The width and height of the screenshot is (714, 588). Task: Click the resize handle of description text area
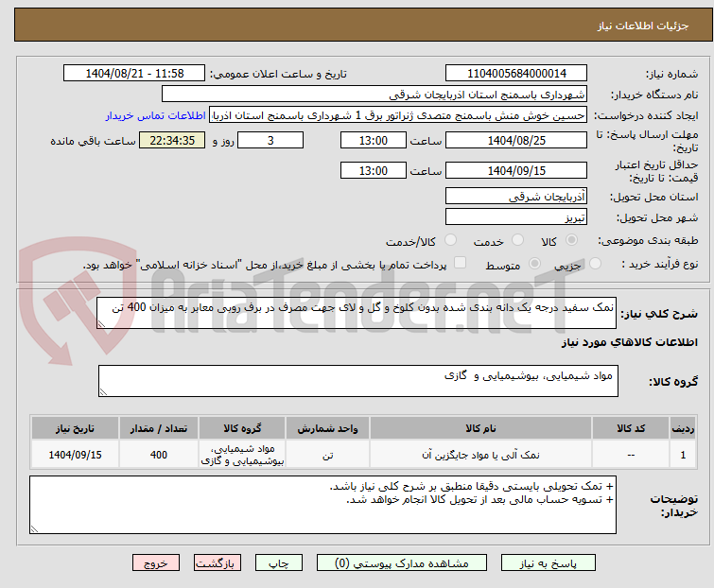click(x=101, y=324)
